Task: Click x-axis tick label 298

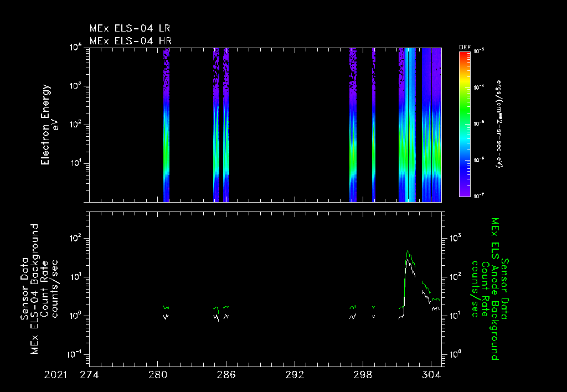Action: 363,375
